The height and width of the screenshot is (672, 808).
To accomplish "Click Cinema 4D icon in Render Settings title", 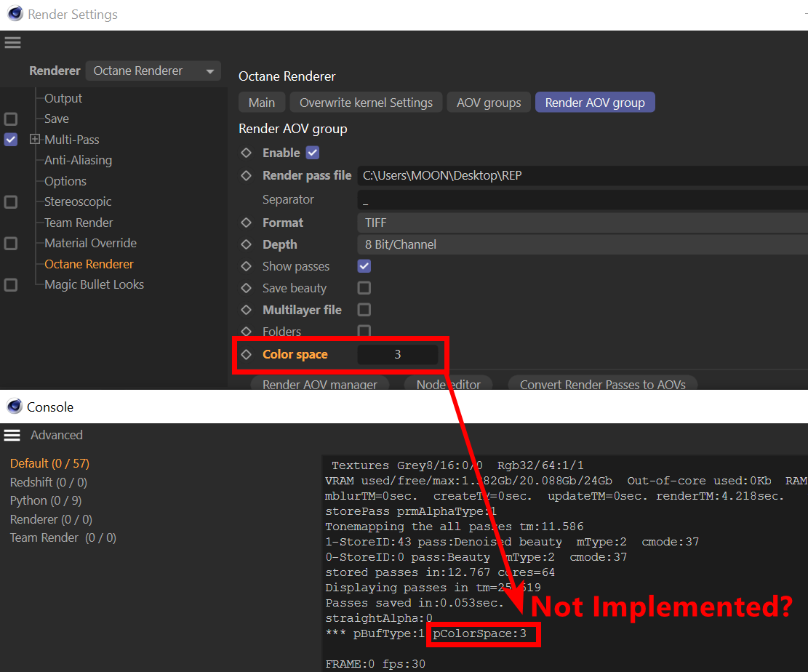I will 15,13.
